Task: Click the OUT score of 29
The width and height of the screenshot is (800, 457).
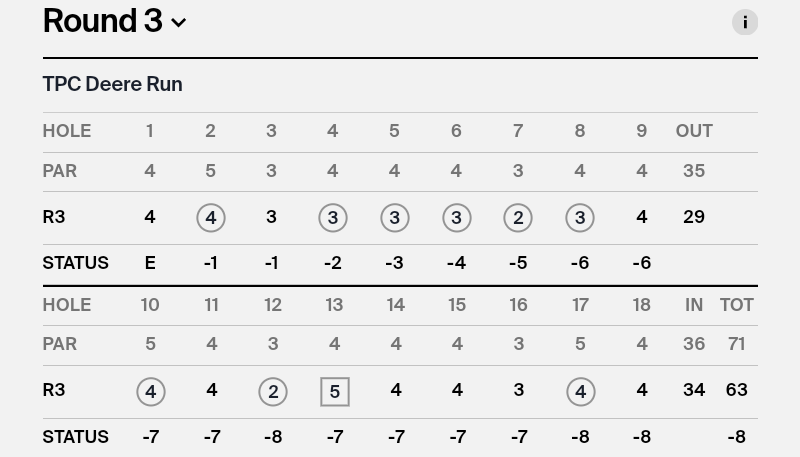Action: 694,217
